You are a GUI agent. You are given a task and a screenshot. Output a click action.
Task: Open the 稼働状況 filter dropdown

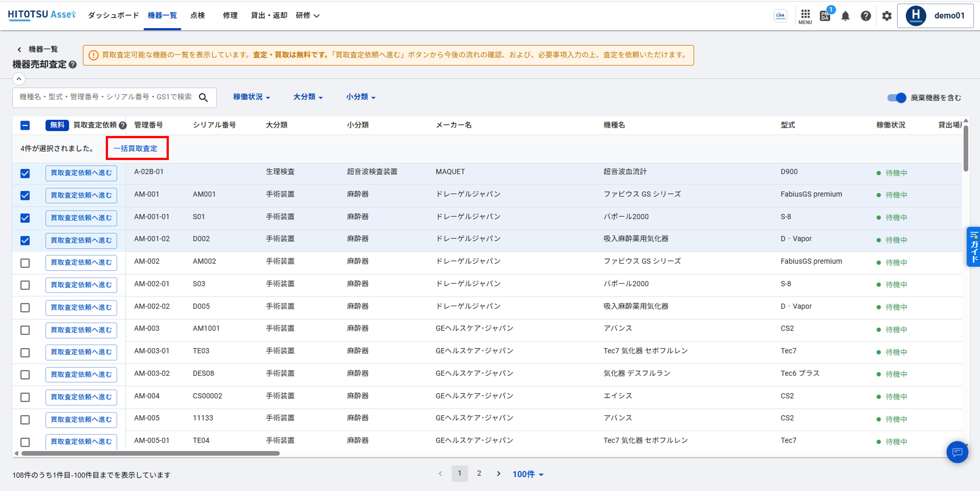click(251, 97)
